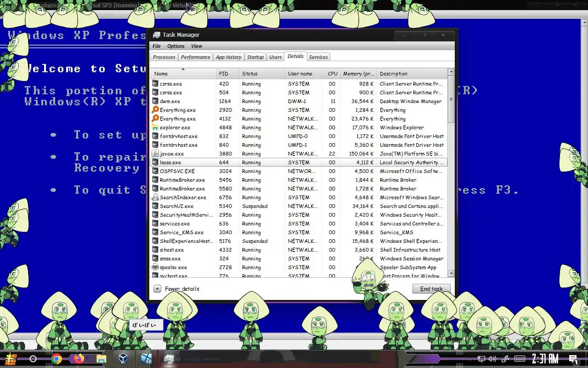Open the View menu
Screen dimensions: 588x368
pos(197,46)
